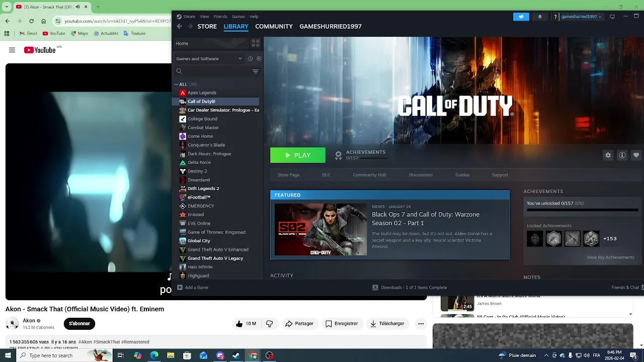The height and width of the screenshot is (362, 644).
Task: Like the Akon video on YouTube
Action: [246, 324]
